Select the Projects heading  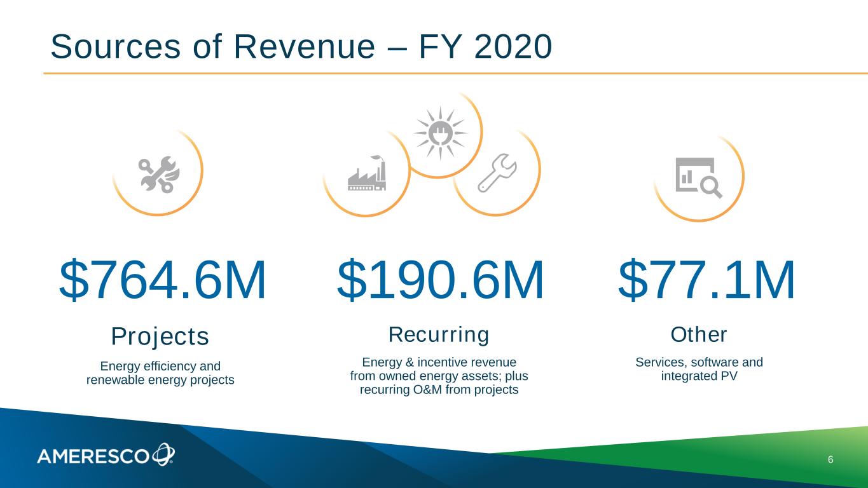(160, 337)
